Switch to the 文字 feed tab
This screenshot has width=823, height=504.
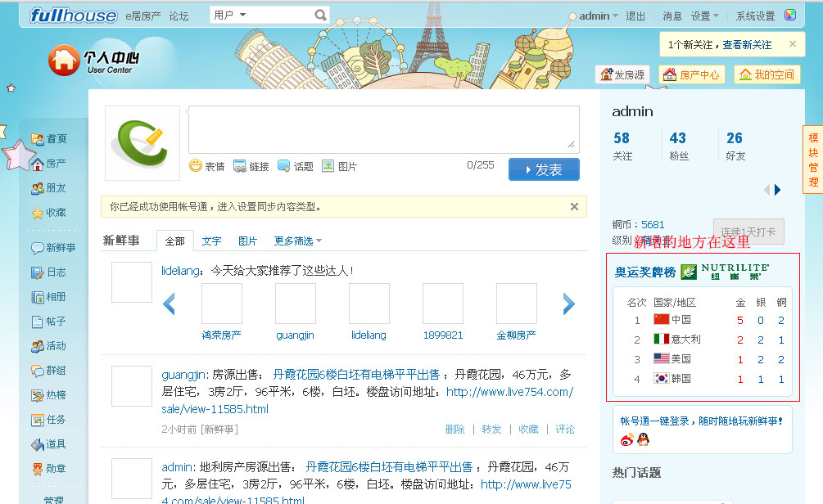pos(211,241)
